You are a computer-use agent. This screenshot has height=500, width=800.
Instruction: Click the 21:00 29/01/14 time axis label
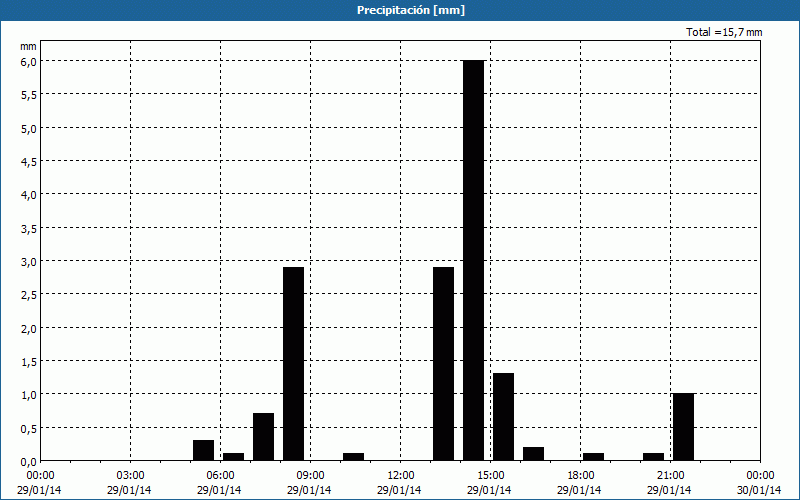pyautogui.click(x=669, y=483)
